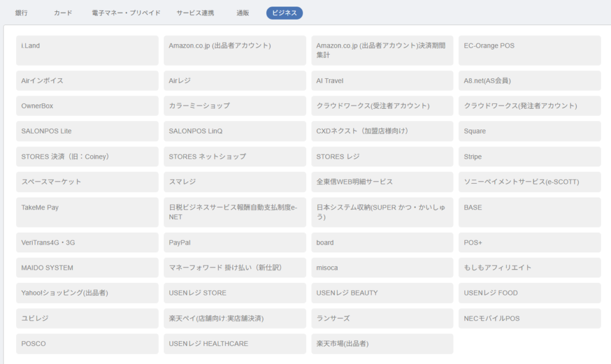The height and width of the screenshot is (364, 611).
Task: Select ソニーペイメントサービス(e-SCOTT)
Action: (530, 181)
